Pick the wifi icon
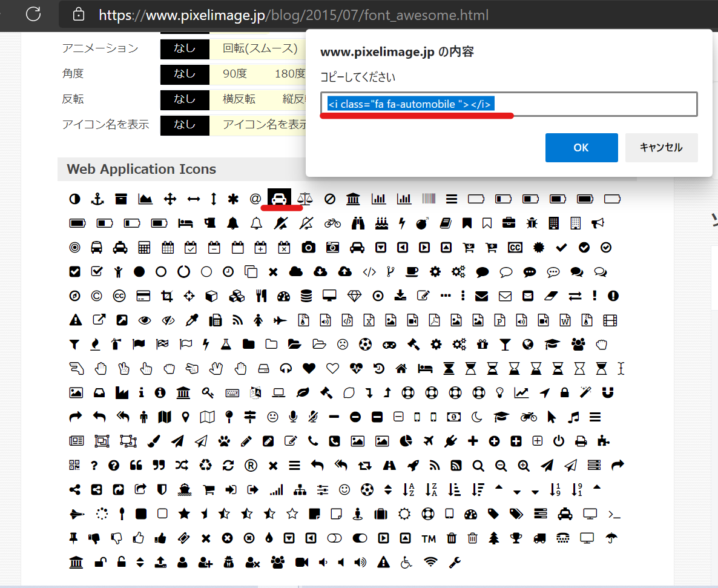This screenshot has height=588, width=718. click(430, 562)
